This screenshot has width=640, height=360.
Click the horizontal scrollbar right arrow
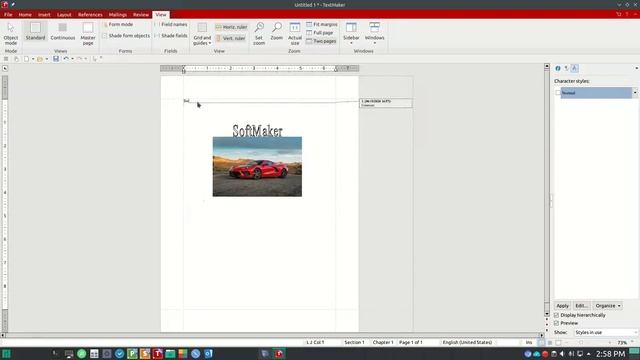click(x=542, y=335)
